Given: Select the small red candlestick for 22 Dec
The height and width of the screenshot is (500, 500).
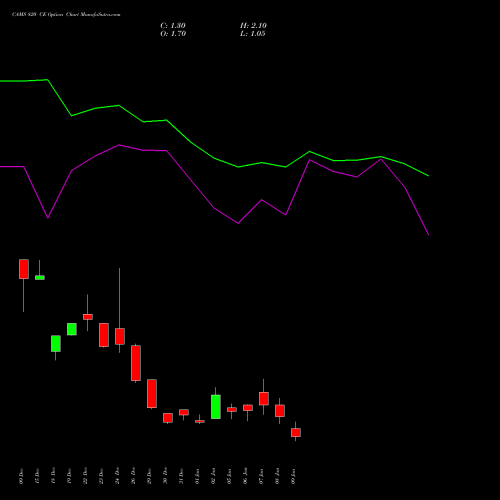Looking at the screenshot, I should 88,317.
